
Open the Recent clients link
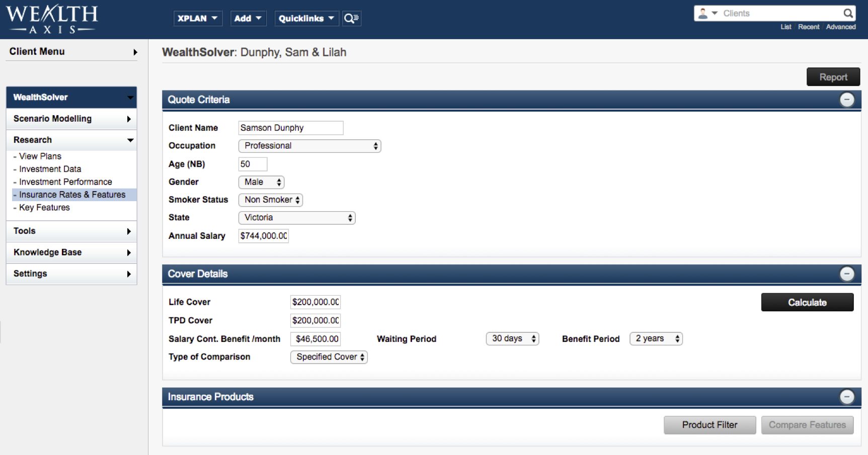pos(809,27)
